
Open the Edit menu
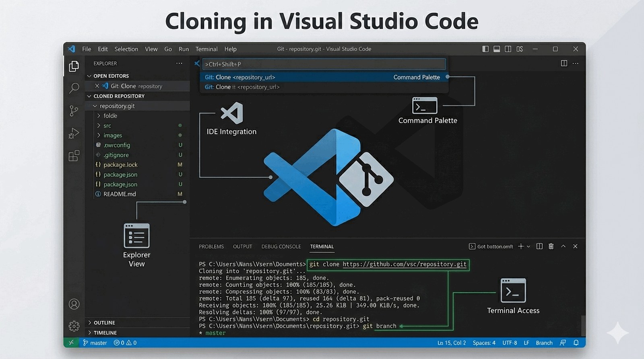(x=103, y=49)
